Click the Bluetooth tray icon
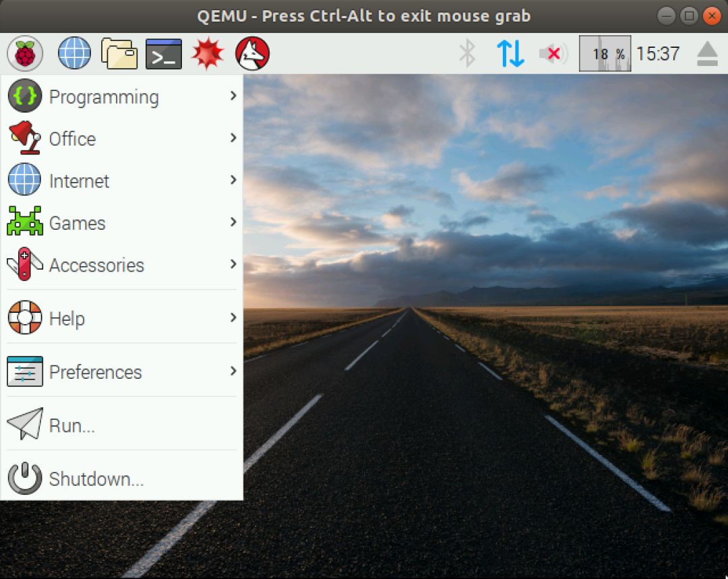The height and width of the screenshot is (579, 728). tap(467, 53)
